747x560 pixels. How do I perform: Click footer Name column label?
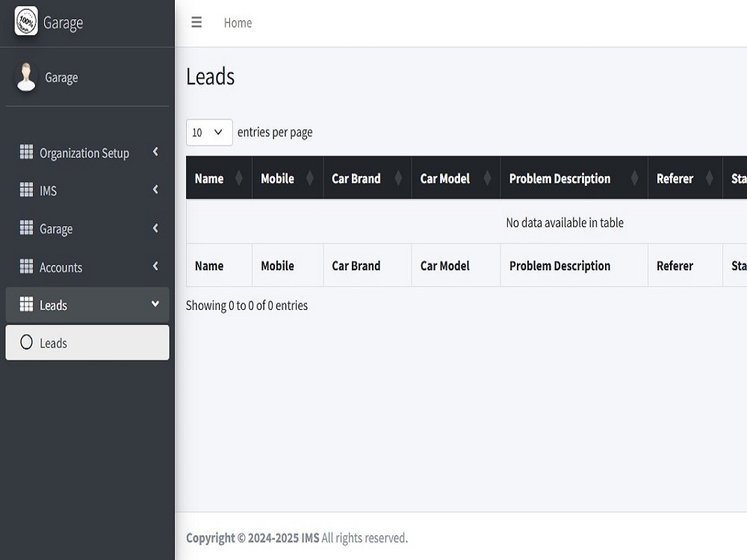point(209,266)
